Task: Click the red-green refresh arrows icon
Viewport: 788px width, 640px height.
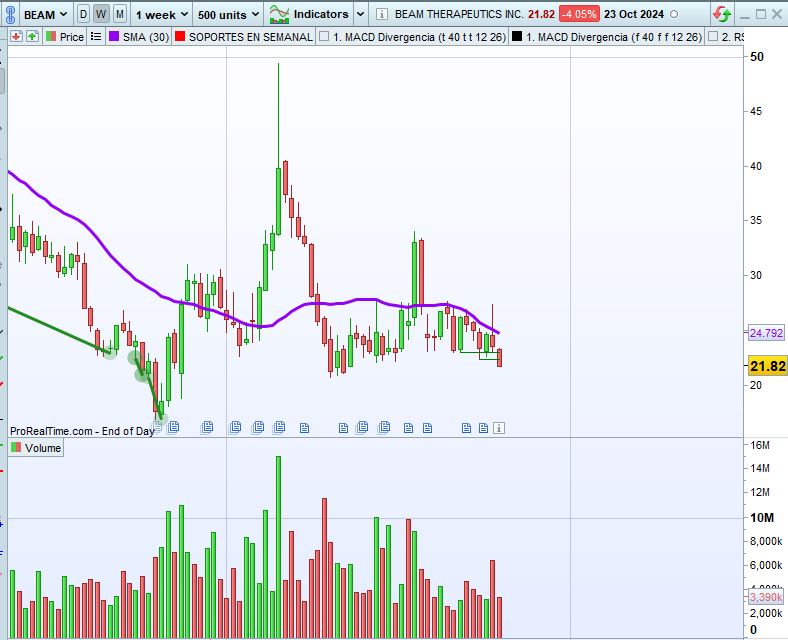Action: (x=722, y=14)
